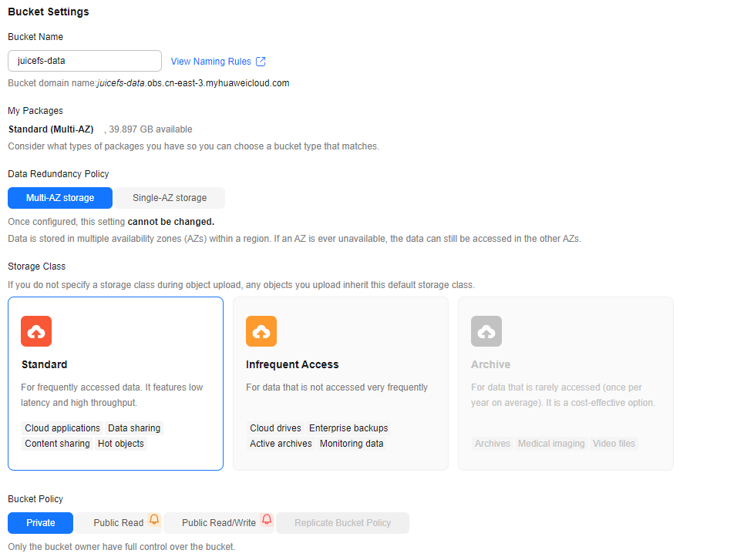This screenshot has width=737, height=560.
Task: Click the Bucket Settings heading
Action: click(49, 12)
